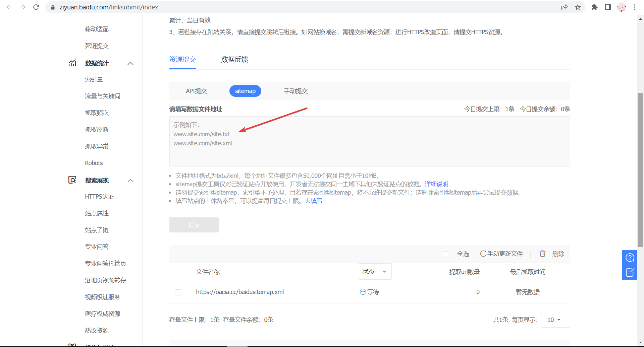The height and width of the screenshot is (347, 644).
Task: Click the manual update file refresh icon
Action: 483,254
